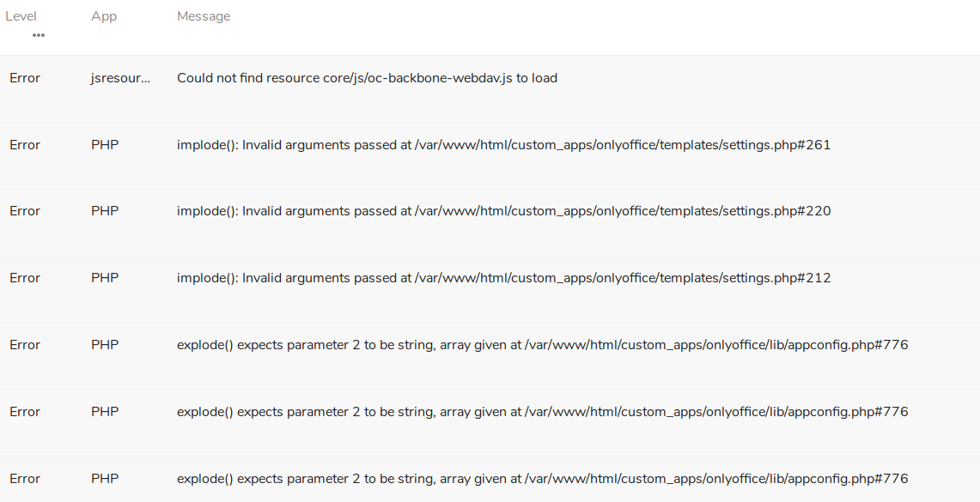Open the settings.php#261 implode error message

504,145
